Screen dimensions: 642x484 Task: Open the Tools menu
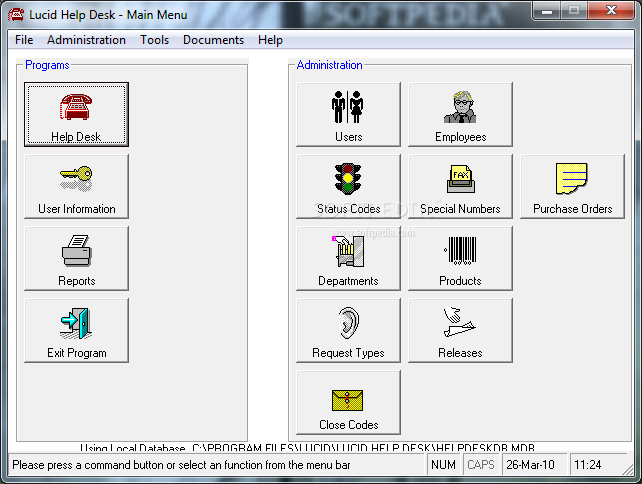[154, 40]
